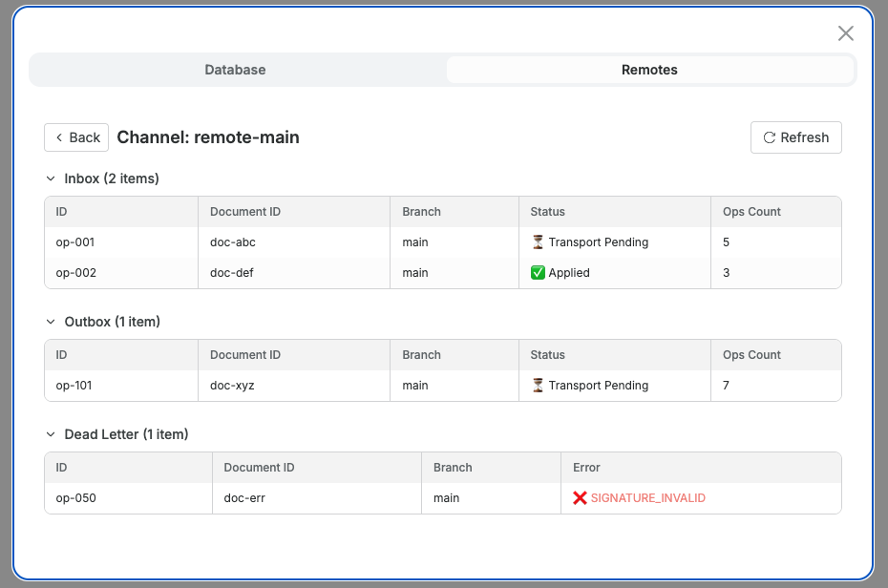Click the red X icon beside SIGNATURE_INVALID
Image resolution: width=888 pixels, height=588 pixels.
click(x=579, y=497)
